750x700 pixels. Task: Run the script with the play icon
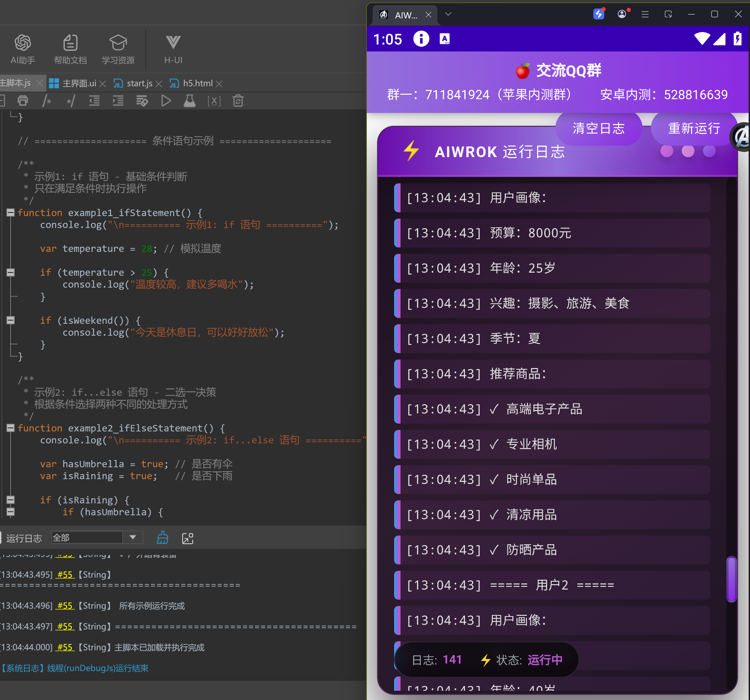click(x=166, y=101)
